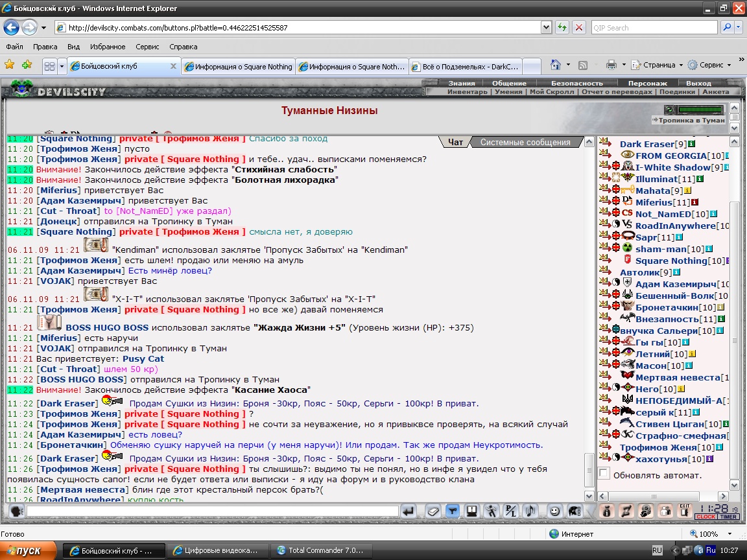Click the send message arrow button
This screenshot has width=747, height=560.
[x=409, y=511]
